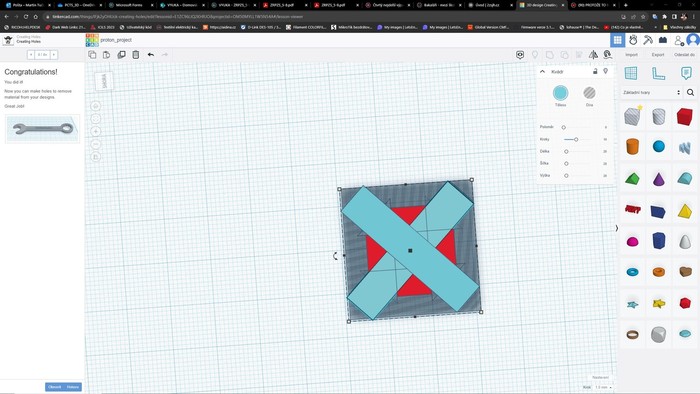
Task: Open the Blocks (bricks) view icon
Action: click(663, 40)
